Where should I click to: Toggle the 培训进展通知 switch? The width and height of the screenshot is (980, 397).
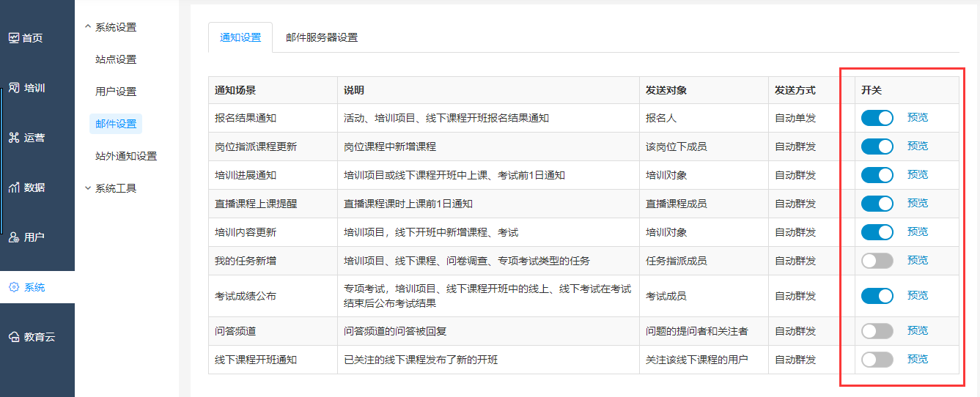877,175
